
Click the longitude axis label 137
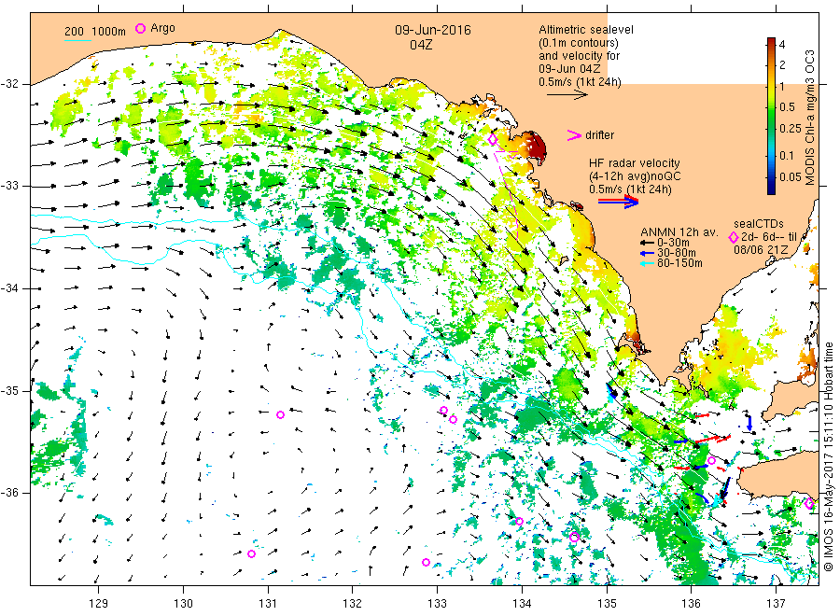point(776,604)
